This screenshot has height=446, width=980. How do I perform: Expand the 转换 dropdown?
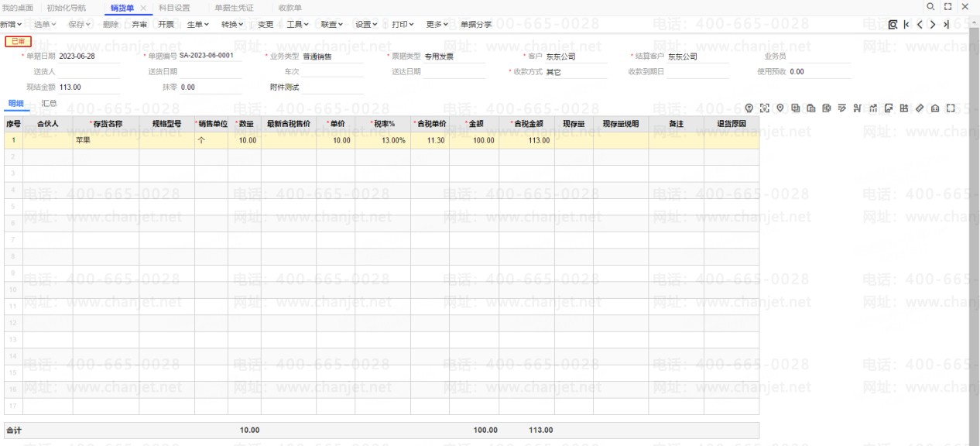coord(232,25)
